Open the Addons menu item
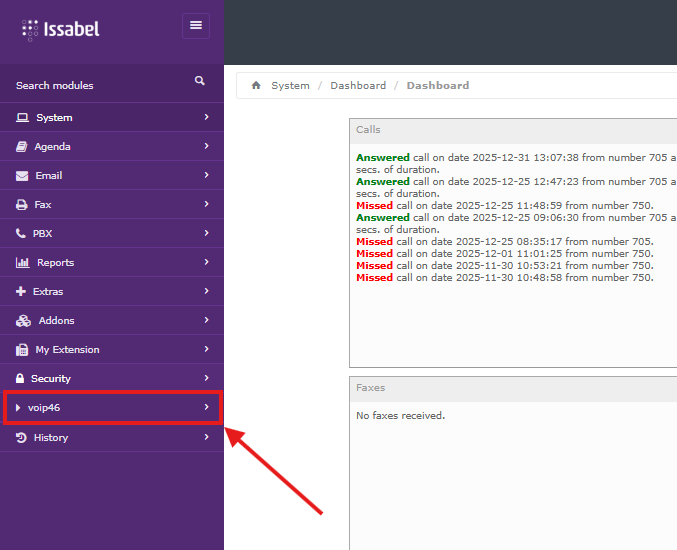 (x=112, y=320)
